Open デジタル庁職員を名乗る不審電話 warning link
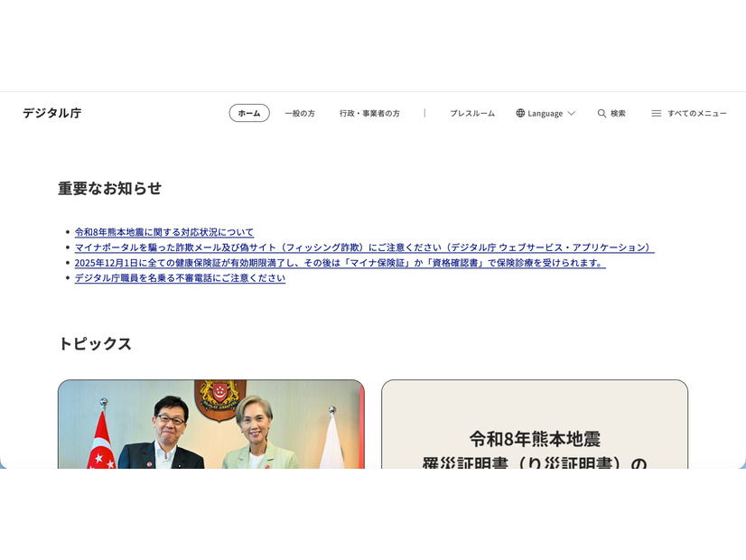This screenshot has width=746, height=560. [x=180, y=278]
